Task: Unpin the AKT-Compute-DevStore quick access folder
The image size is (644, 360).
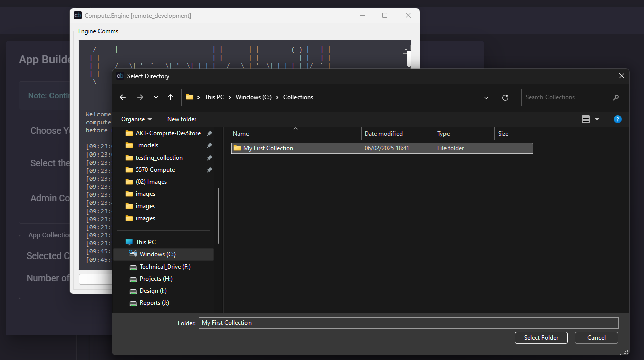Action: pos(209,133)
